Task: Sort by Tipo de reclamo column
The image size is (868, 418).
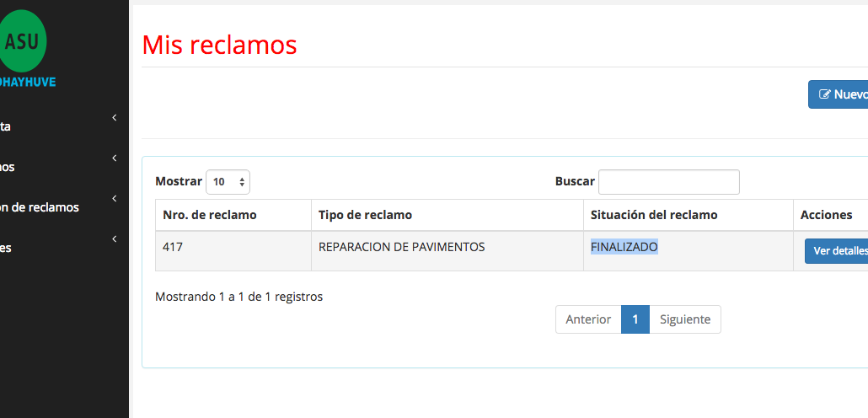Action: [x=366, y=215]
